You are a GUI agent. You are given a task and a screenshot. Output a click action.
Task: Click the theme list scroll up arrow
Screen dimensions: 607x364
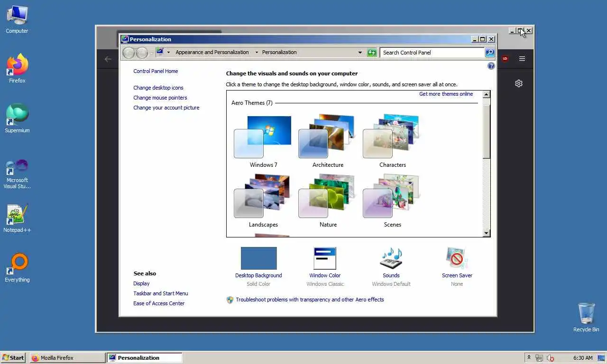(486, 94)
